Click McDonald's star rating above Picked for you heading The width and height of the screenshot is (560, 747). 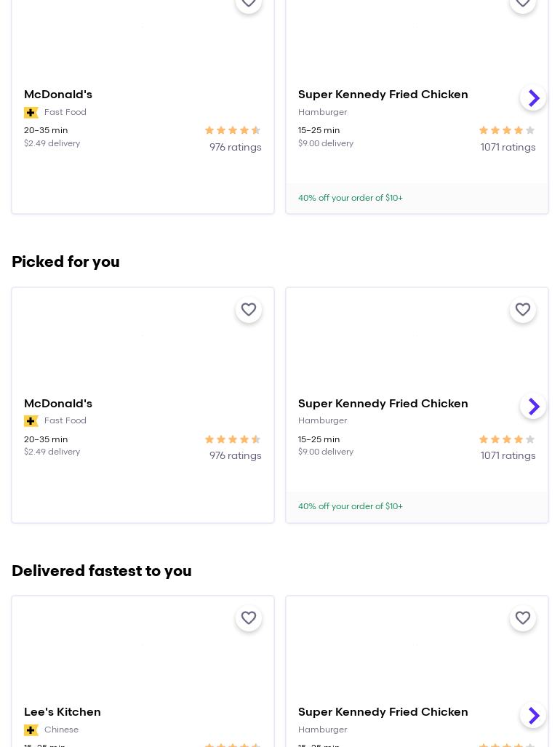click(233, 131)
